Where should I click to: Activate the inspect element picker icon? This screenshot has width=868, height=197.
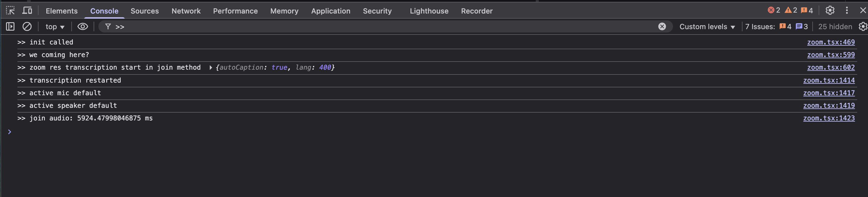point(10,11)
